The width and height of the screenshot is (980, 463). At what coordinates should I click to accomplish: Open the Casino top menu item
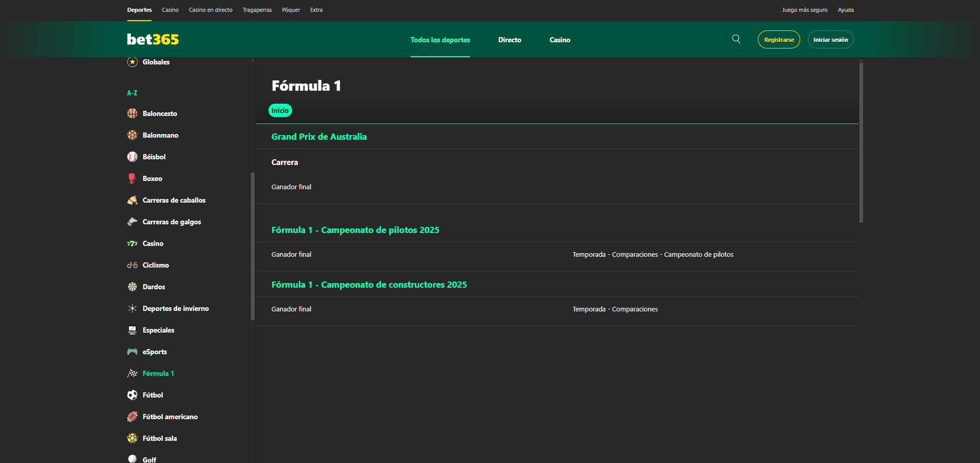(170, 10)
